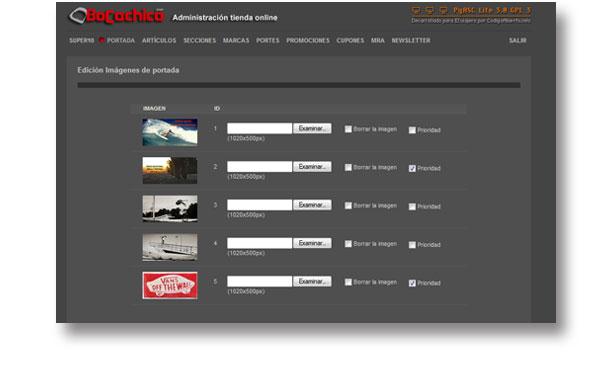Click the sepia ramp thumbnail row 4
The height and width of the screenshot is (380, 600).
pyautogui.click(x=170, y=247)
